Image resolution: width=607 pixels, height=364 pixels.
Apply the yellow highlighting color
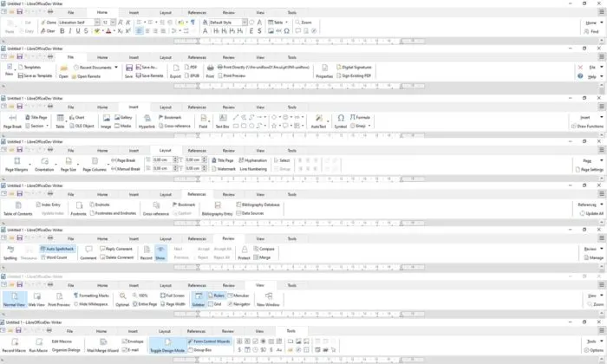point(97,31)
